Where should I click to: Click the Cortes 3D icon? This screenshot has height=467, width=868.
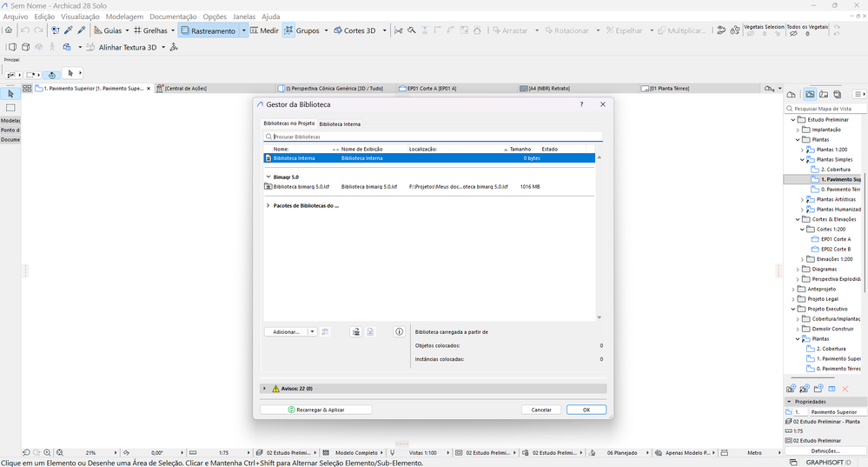(x=337, y=30)
